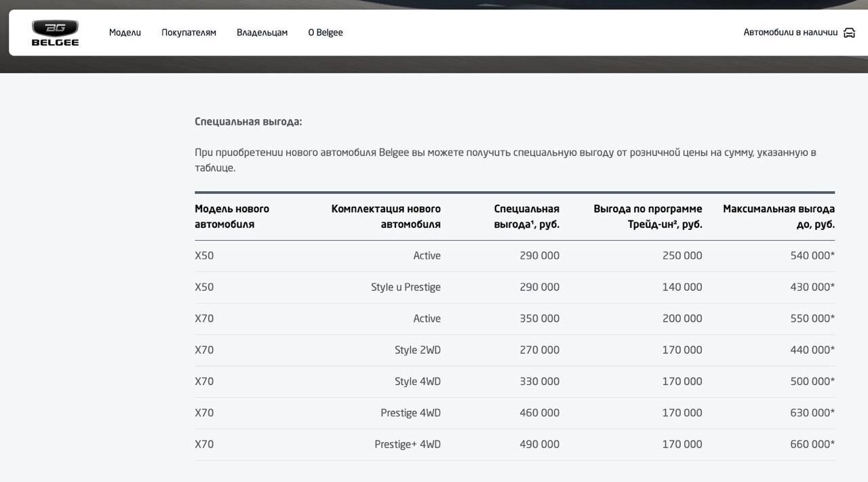Click 170 000 in the Prestige 4WD row
The width and height of the screenshot is (868, 482).
point(682,413)
